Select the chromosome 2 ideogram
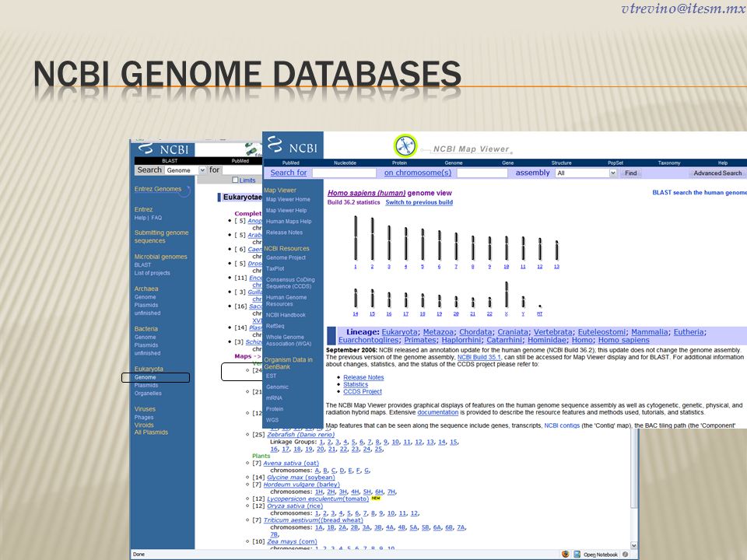The image size is (747, 560). [372, 239]
